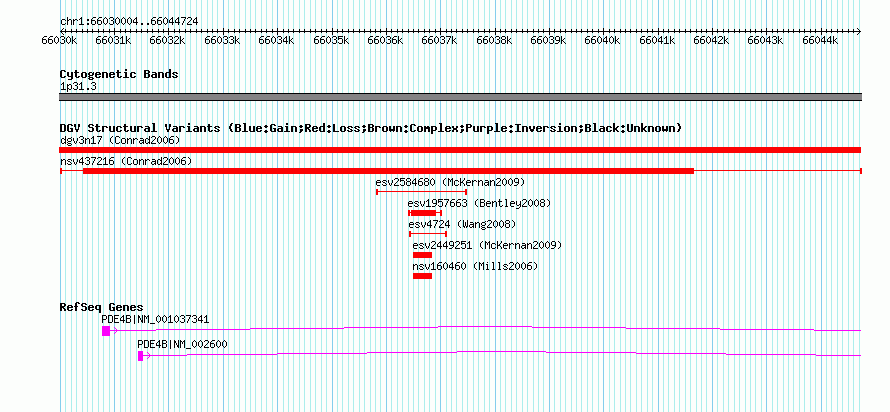The height and width of the screenshot is (412, 890).
Task: Click the 66039k ruler tick label
Action: [x=549, y=40]
